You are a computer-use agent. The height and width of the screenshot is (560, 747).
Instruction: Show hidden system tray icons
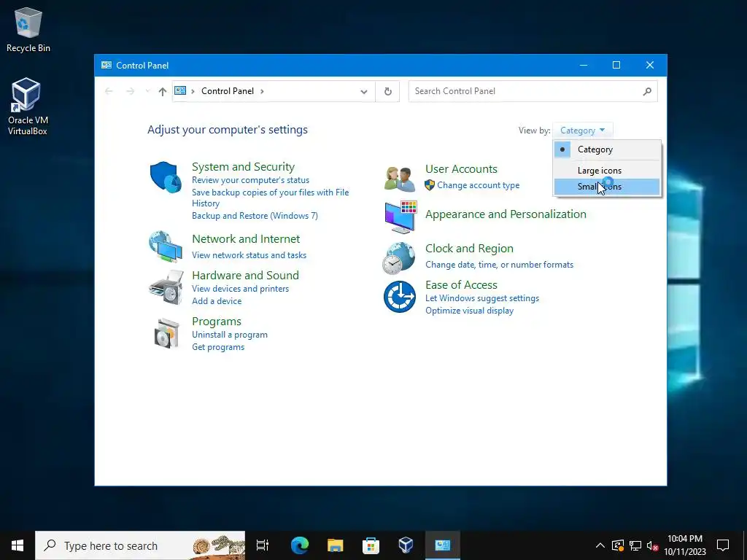pyautogui.click(x=600, y=545)
